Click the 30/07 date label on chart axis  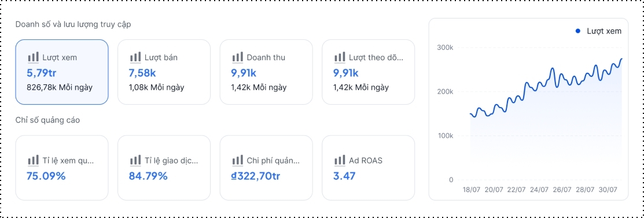[608, 190]
